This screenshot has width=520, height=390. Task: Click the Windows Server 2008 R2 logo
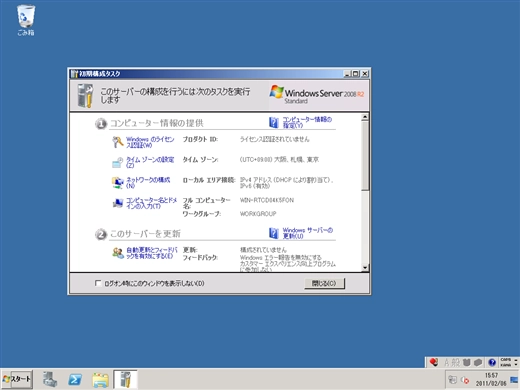[x=317, y=94]
